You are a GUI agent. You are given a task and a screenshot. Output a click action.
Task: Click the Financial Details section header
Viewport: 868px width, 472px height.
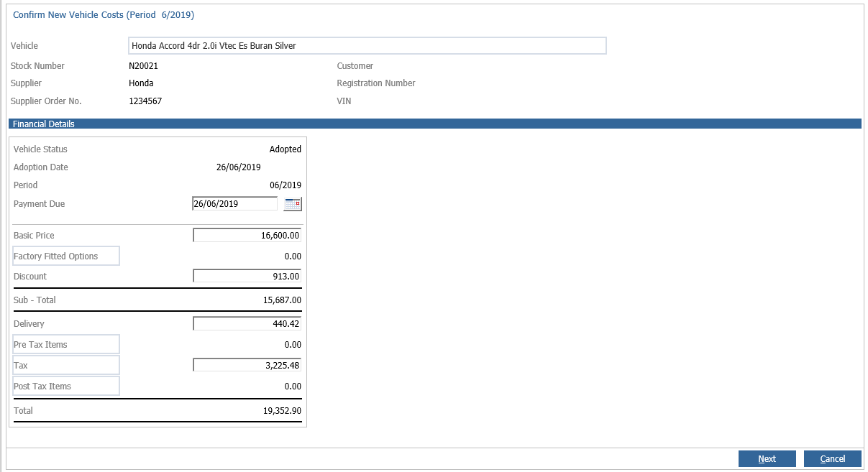[434, 124]
